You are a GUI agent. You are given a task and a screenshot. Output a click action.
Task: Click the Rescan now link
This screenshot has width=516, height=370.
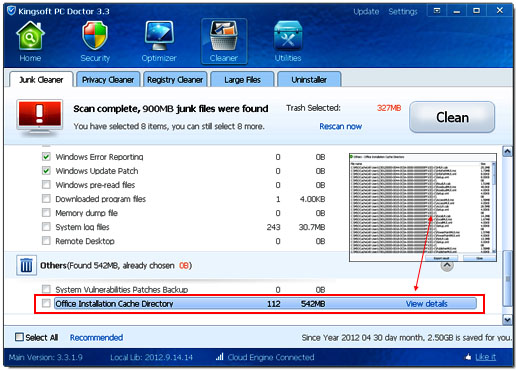click(x=340, y=126)
